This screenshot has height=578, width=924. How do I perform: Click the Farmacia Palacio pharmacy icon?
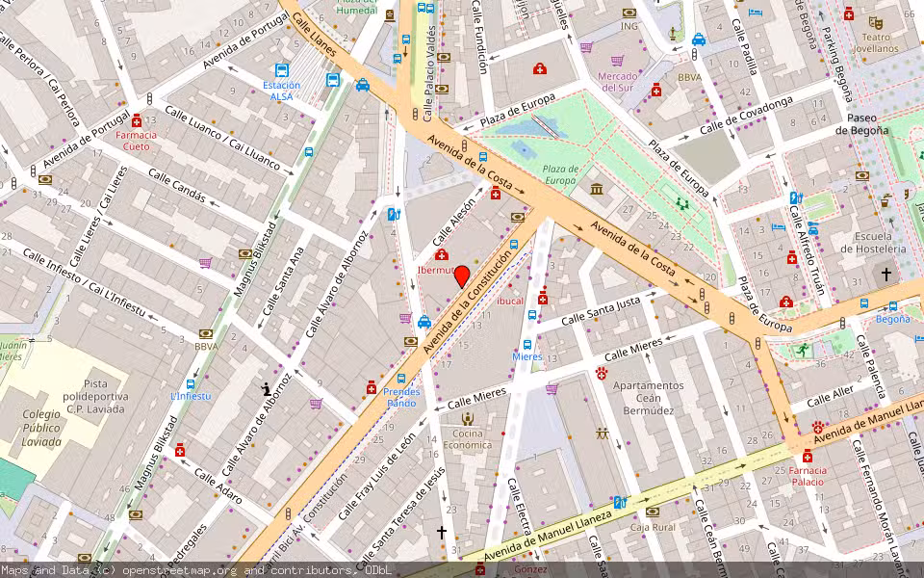click(807, 456)
